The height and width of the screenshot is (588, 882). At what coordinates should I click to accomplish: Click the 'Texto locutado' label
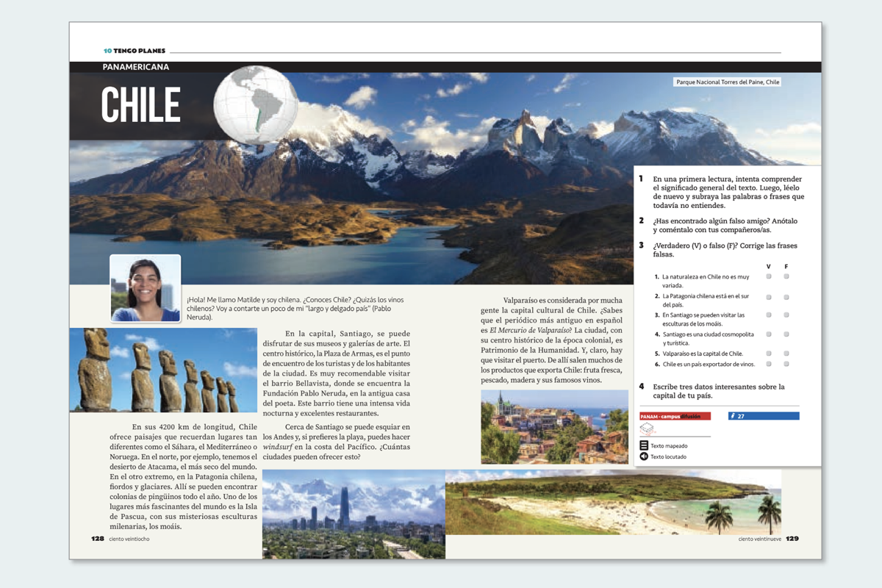tap(668, 457)
